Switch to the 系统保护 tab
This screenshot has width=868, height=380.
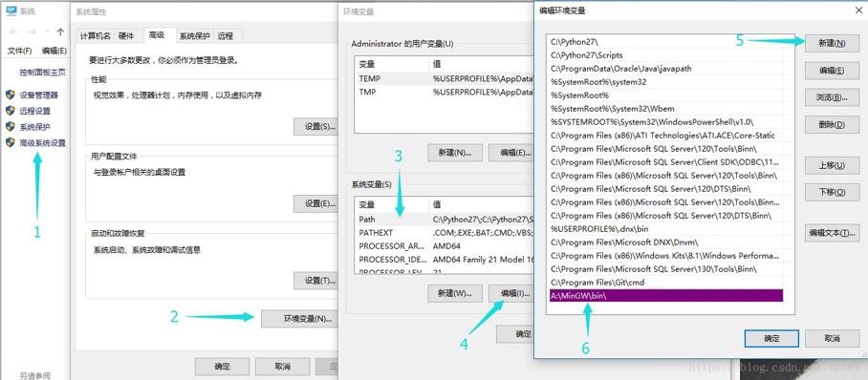pyautogui.click(x=194, y=36)
